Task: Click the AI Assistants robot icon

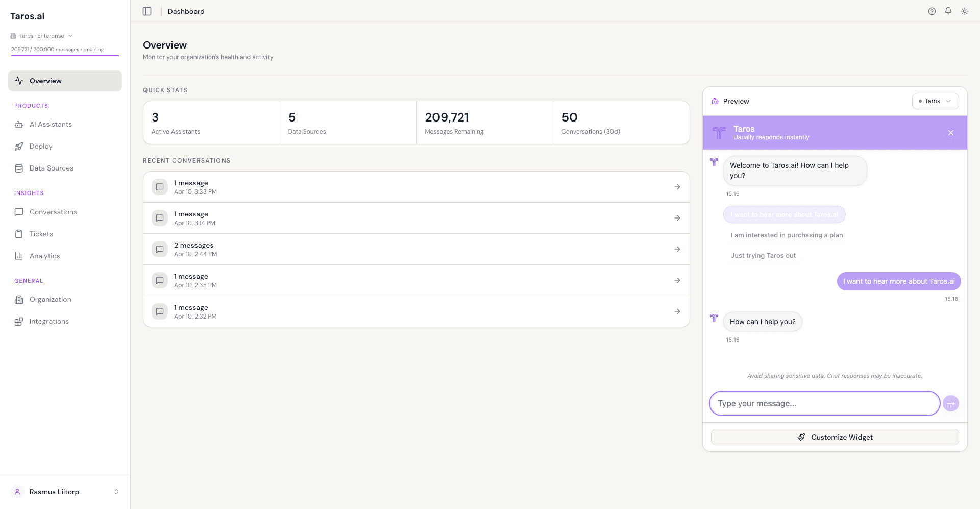Action: coord(19,125)
